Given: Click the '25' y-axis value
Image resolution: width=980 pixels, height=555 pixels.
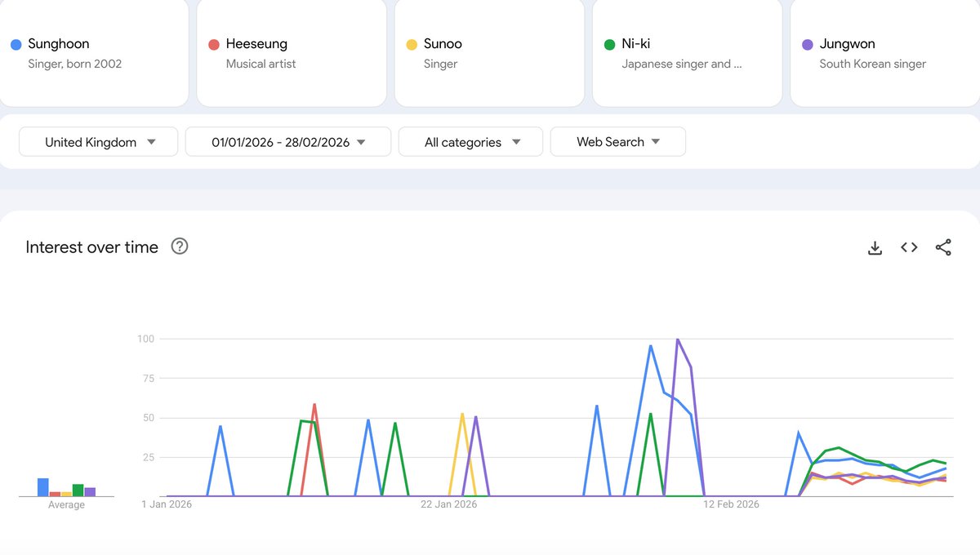Looking at the screenshot, I should click(149, 457).
